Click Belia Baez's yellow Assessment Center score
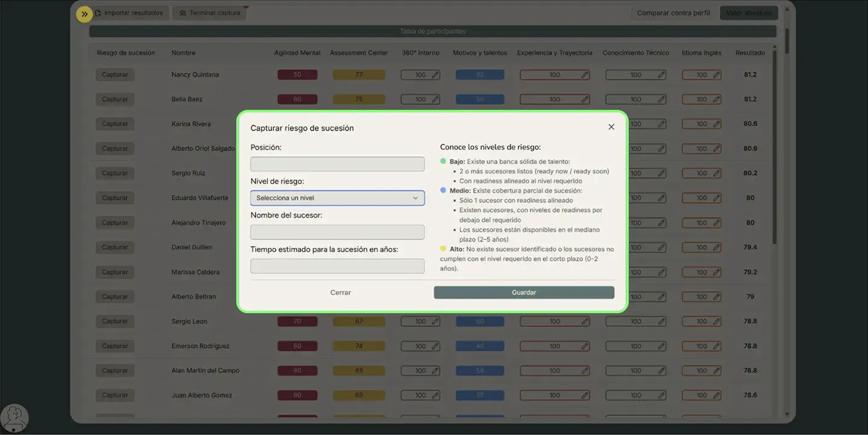Image resolution: width=868 pixels, height=435 pixels. (359, 100)
